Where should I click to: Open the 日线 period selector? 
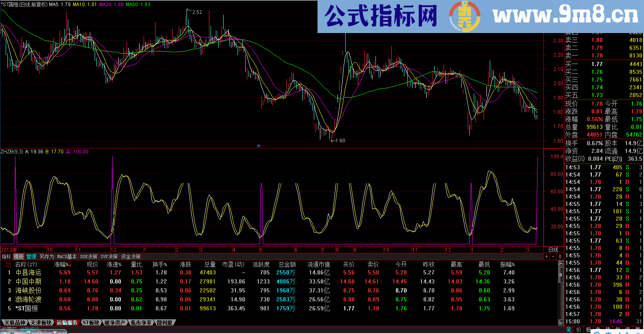coord(553,250)
